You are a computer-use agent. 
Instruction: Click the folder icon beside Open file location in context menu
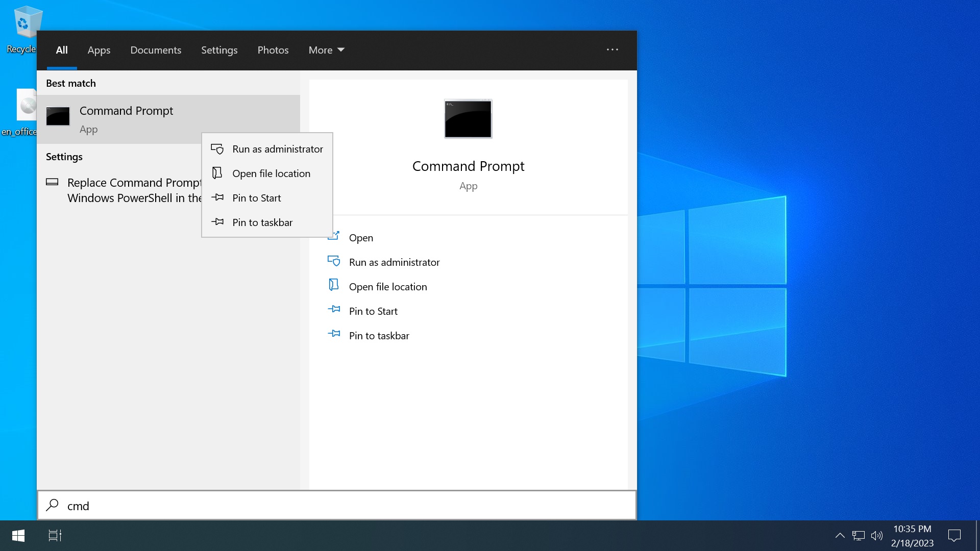217,173
